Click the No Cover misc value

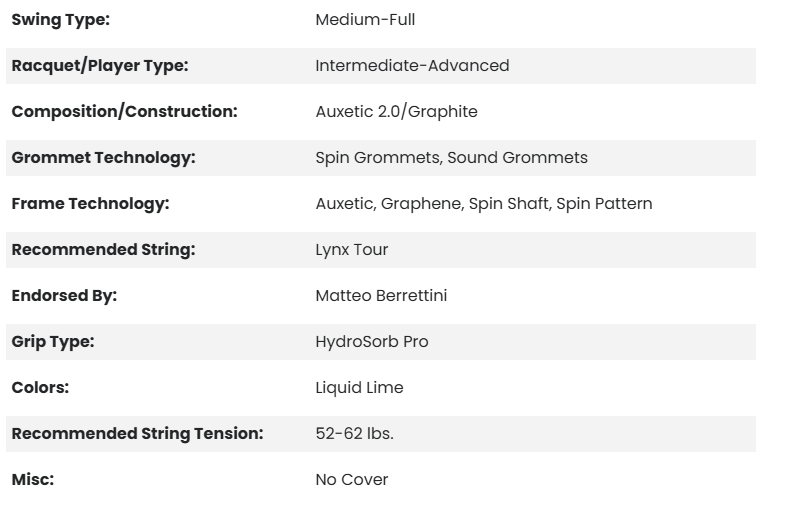[351, 480]
